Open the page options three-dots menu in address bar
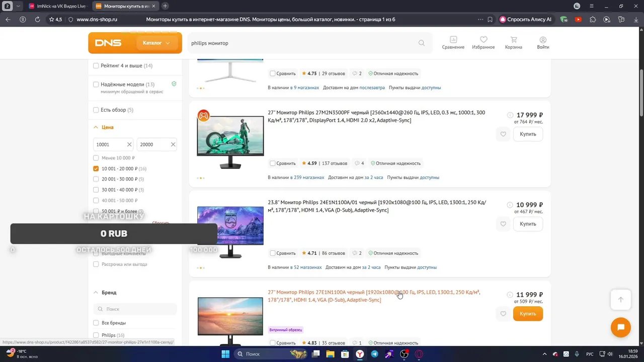 [x=480, y=20]
